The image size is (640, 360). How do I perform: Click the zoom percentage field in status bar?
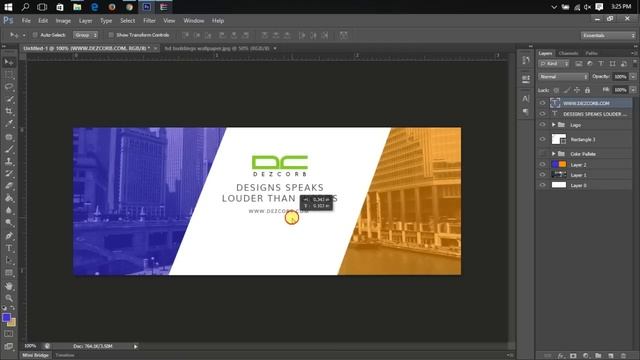[31, 346]
